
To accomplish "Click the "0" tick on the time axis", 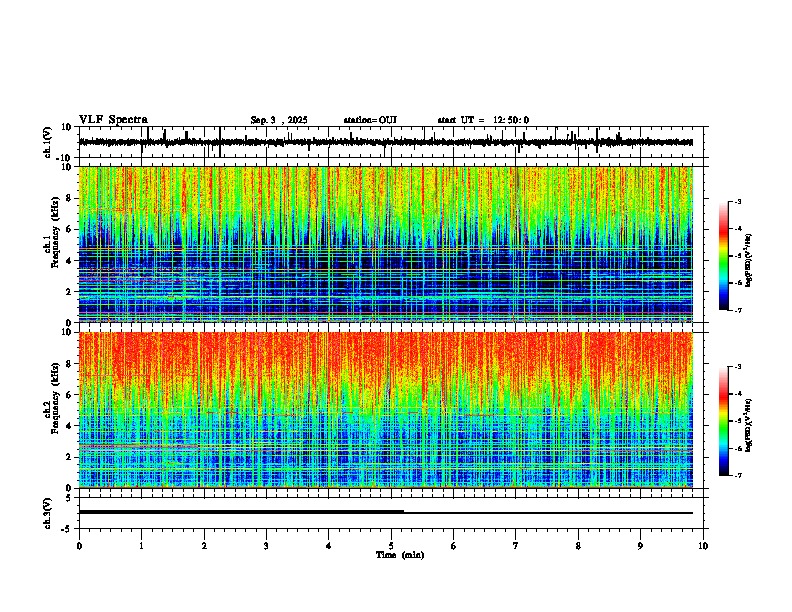I will [x=79, y=546].
